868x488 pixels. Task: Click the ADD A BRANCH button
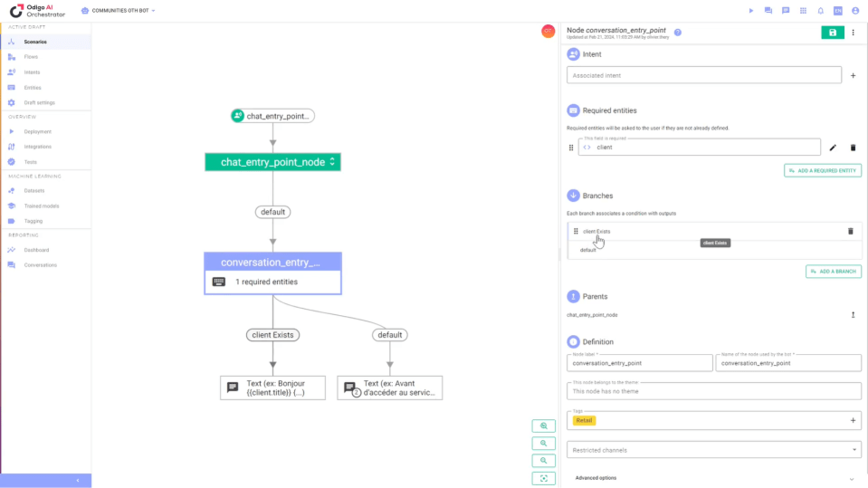point(834,272)
